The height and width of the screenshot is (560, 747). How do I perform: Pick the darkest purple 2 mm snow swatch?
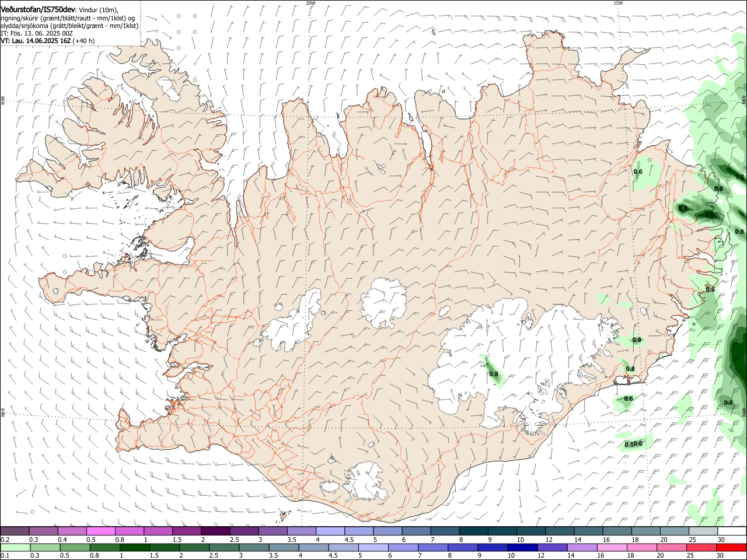point(215,531)
